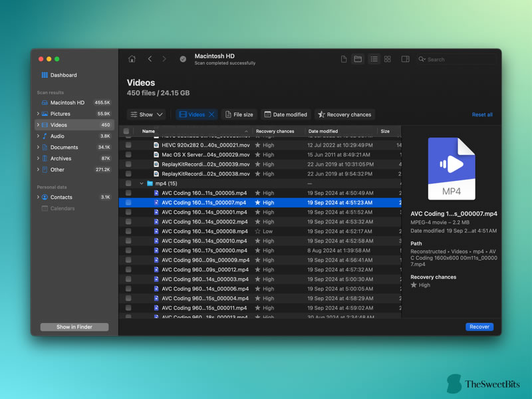This screenshot has width=532, height=399.
Task: Check selected AVC Coding 000007.mp4 checkbox
Action: (x=128, y=203)
